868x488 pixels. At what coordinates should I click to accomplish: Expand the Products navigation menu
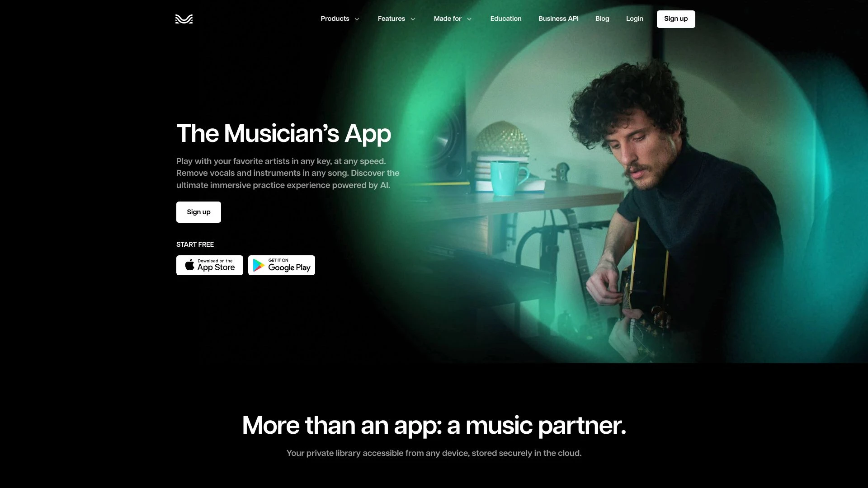point(340,19)
